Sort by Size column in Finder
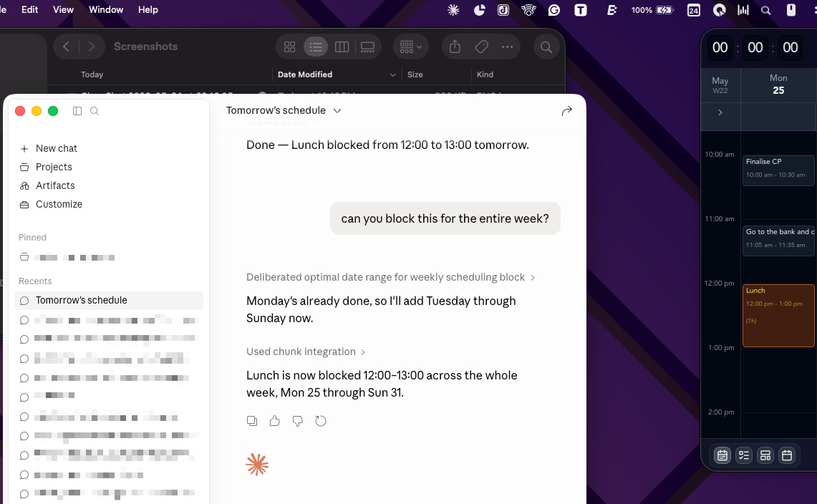The width and height of the screenshot is (817, 504). 415,74
